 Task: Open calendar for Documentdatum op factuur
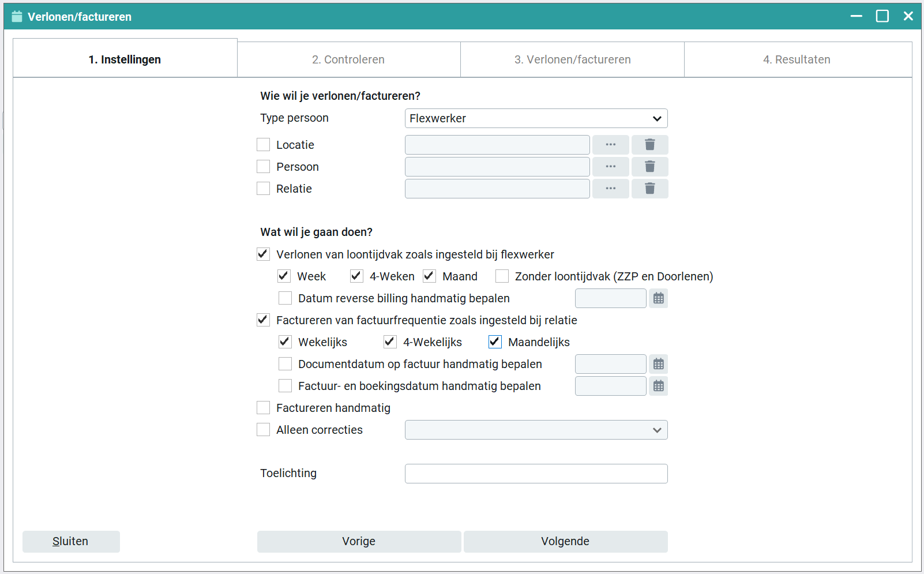pos(658,365)
